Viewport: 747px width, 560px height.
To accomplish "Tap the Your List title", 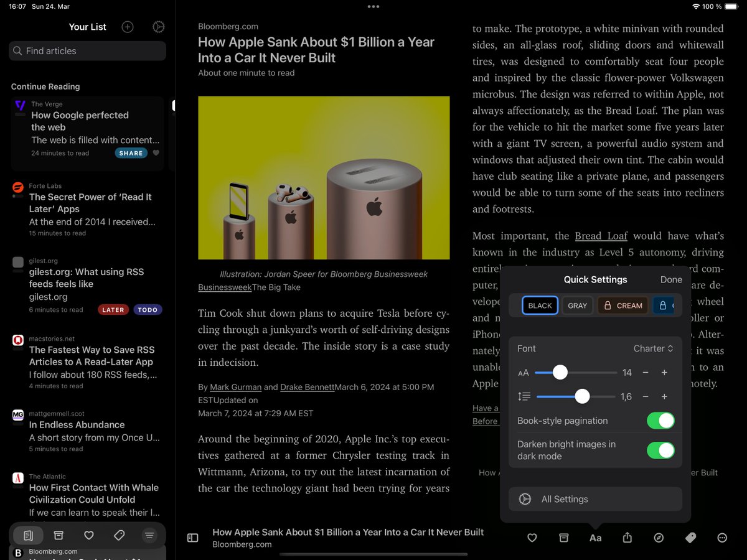I will coord(87,27).
